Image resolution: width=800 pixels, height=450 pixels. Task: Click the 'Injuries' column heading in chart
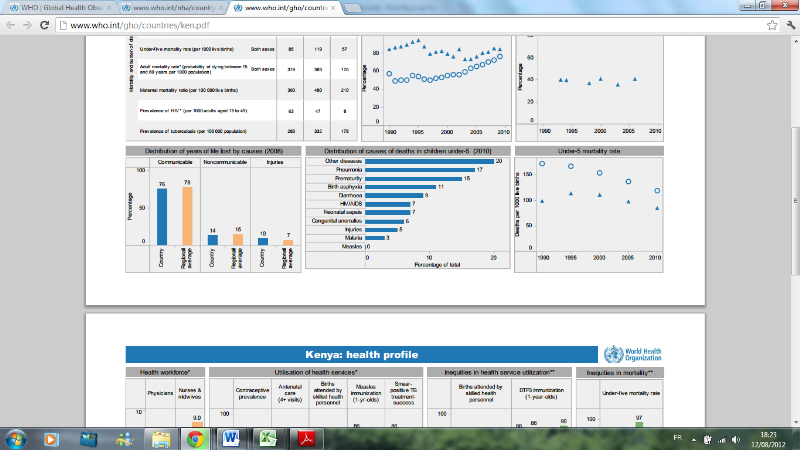[x=275, y=162]
